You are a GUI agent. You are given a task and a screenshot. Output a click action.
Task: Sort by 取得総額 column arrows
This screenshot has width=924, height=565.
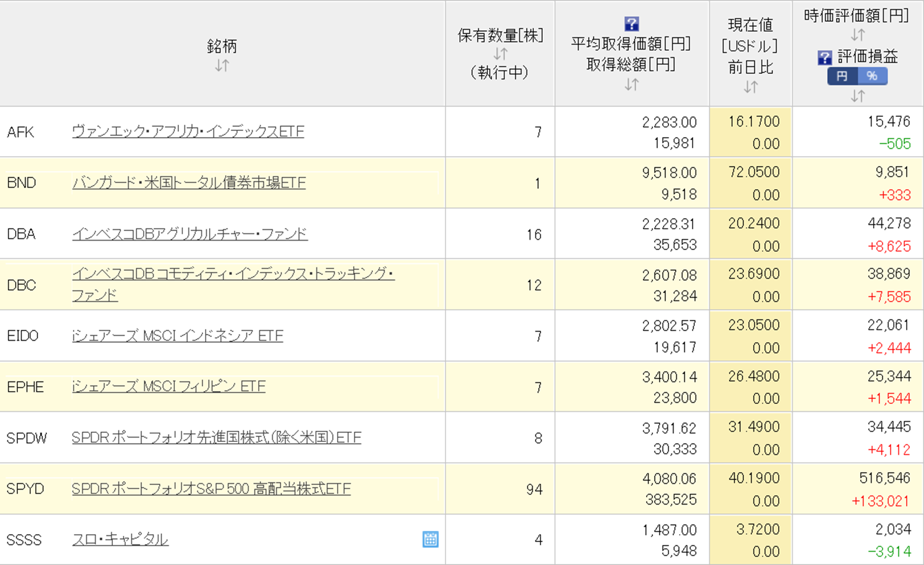pos(631,84)
